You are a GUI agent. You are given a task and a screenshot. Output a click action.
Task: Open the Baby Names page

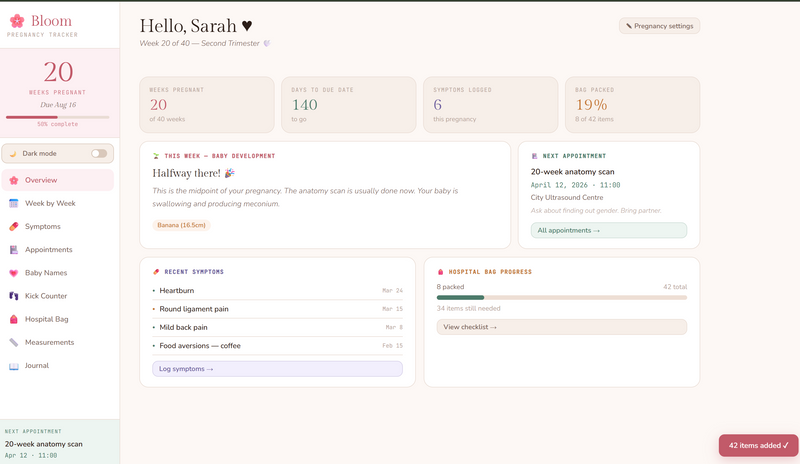point(58,273)
